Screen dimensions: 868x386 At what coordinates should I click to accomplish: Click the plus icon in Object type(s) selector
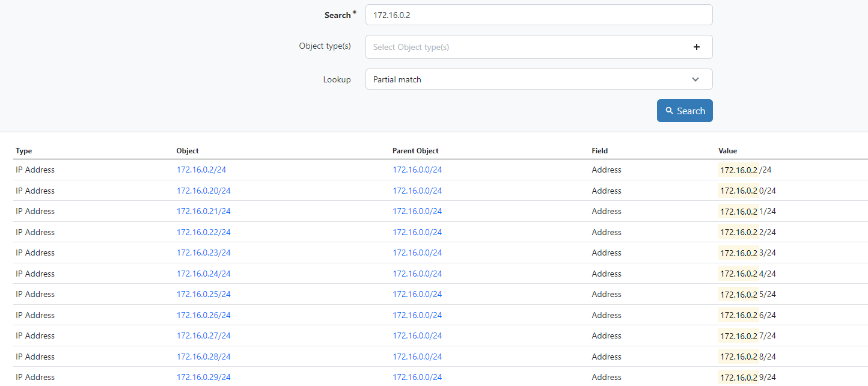697,46
